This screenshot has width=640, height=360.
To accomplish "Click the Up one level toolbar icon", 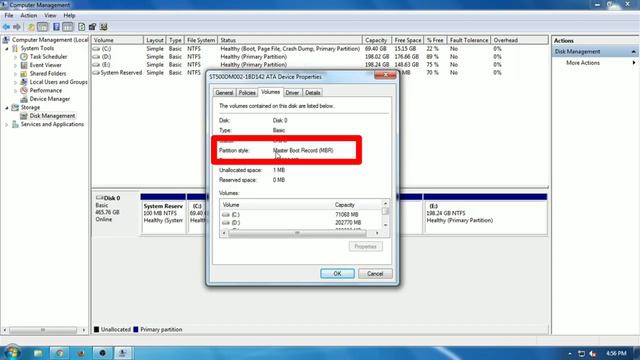I will coord(31,27).
